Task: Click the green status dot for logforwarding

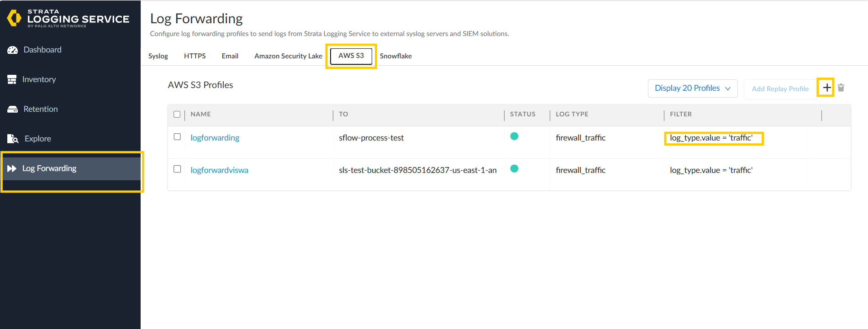Action: coord(514,136)
